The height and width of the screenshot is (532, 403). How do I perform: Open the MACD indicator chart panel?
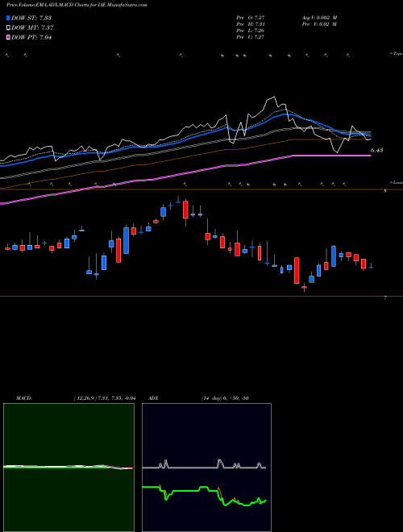pos(69,468)
